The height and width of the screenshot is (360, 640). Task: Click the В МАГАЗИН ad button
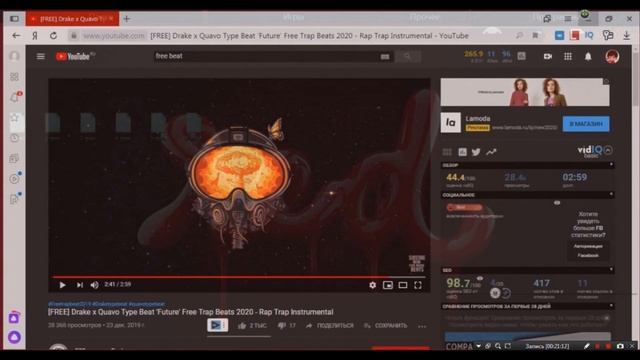pyautogui.click(x=586, y=124)
